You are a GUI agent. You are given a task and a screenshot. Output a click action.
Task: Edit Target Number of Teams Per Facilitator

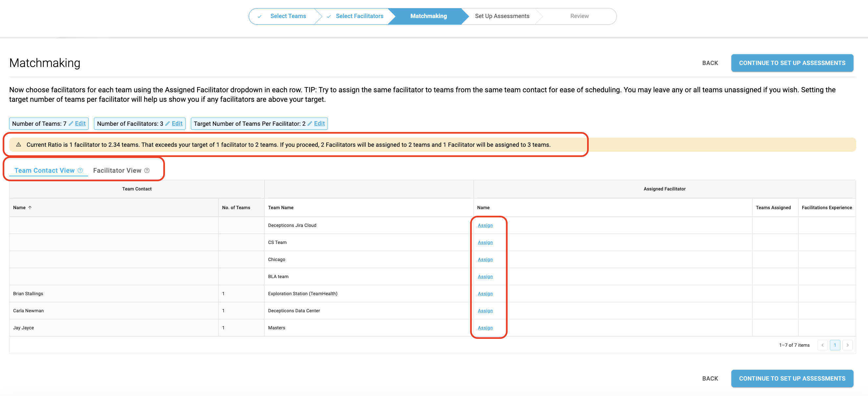click(x=319, y=123)
